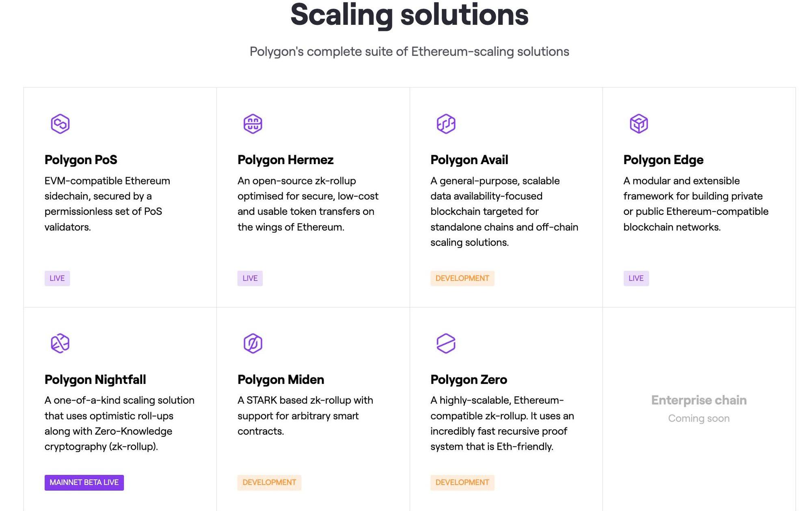Click the Polygon Miden heading
This screenshot has width=812, height=511.
[x=281, y=379]
